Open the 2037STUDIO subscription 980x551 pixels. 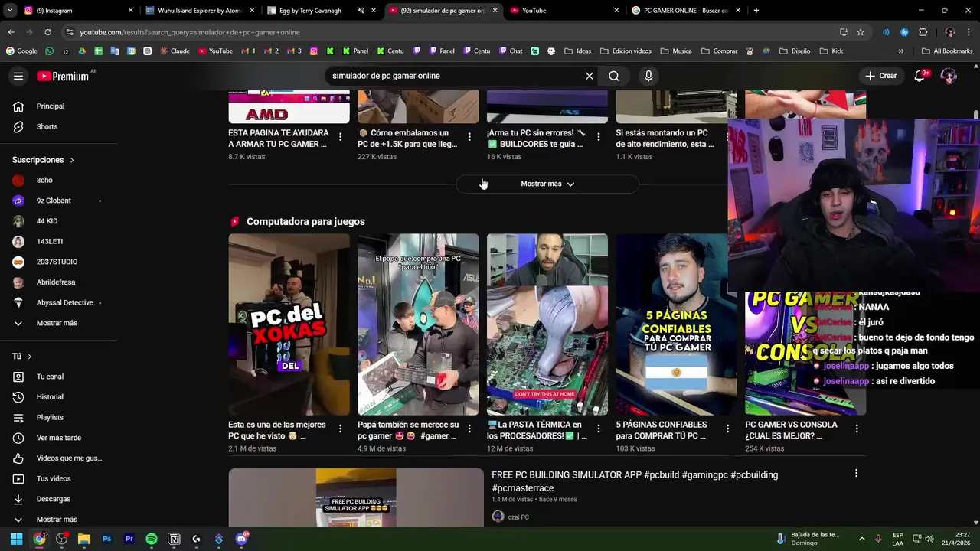57,262
